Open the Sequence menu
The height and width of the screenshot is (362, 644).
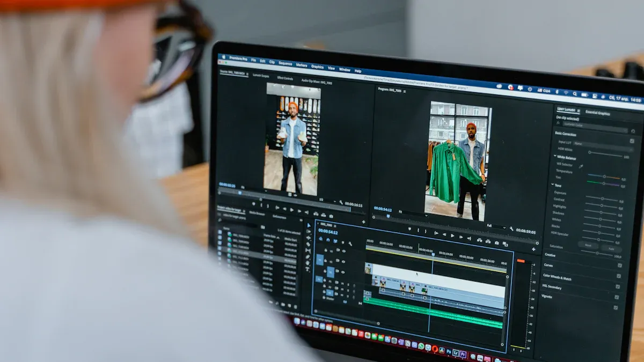286,63
